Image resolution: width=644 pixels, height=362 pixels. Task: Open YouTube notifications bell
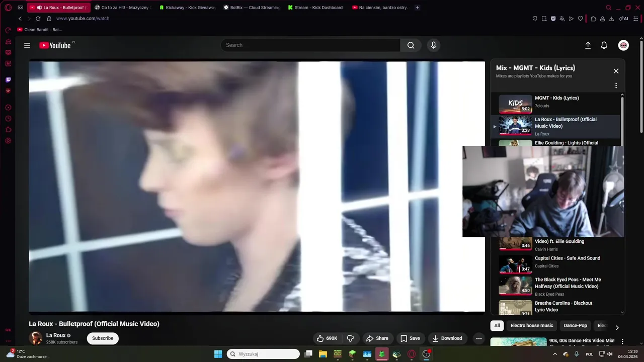604,45
